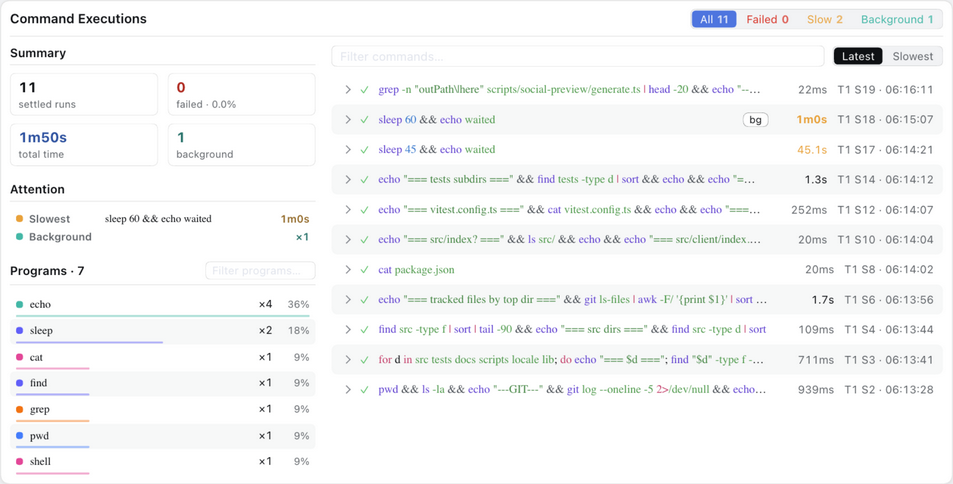Screen dimensions: 953x484
Task: Click the teal dot beside echo program
Action: pyautogui.click(x=19, y=305)
